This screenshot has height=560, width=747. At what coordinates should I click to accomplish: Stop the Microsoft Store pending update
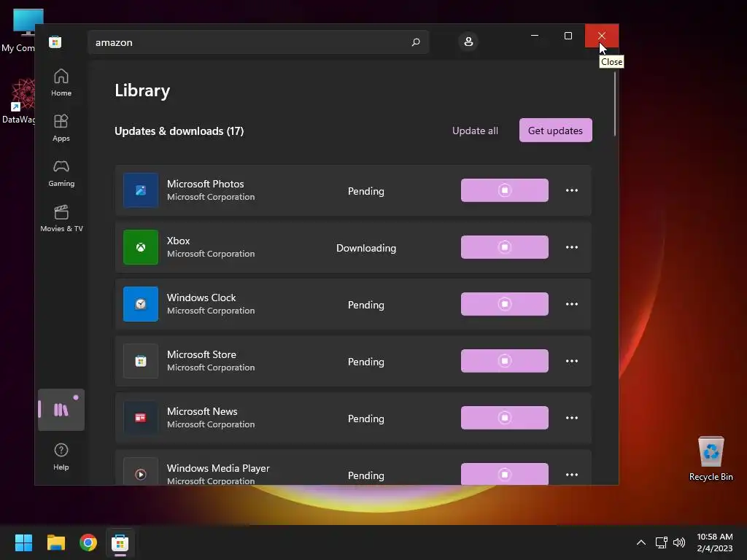coord(505,361)
